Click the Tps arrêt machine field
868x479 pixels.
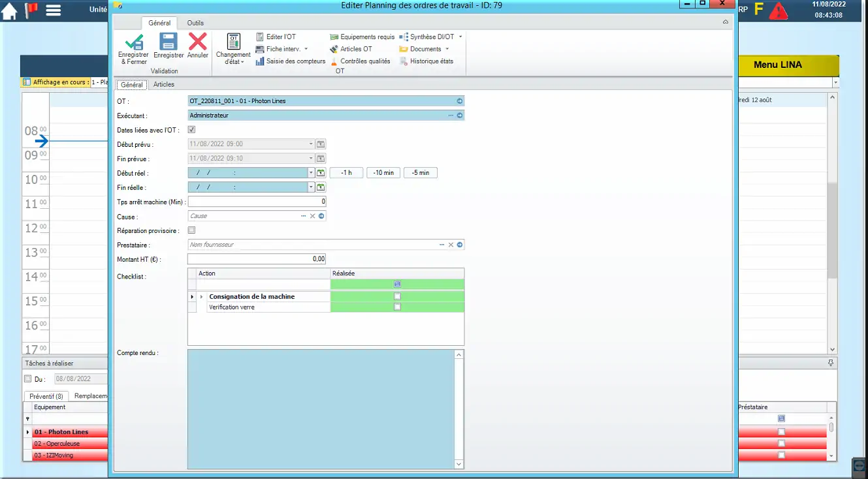coord(257,202)
